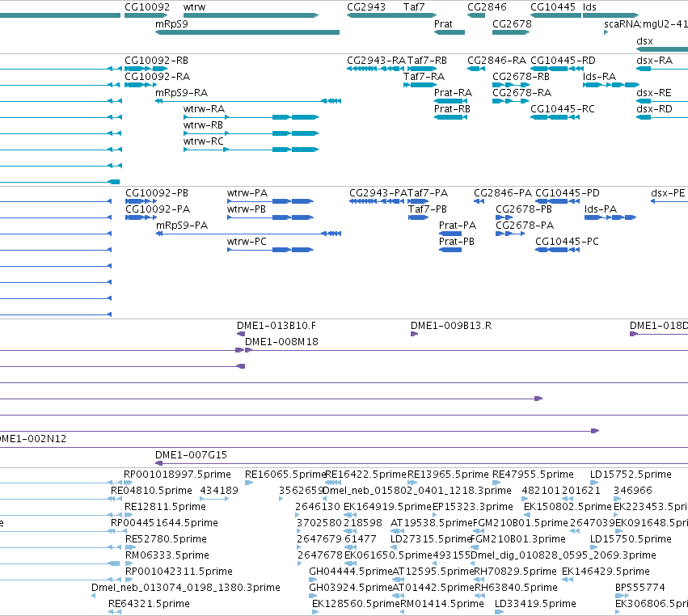Viewport: 688px width, 616px height.
Task: Select the lds-PA protein label
Action: point(601,209)
